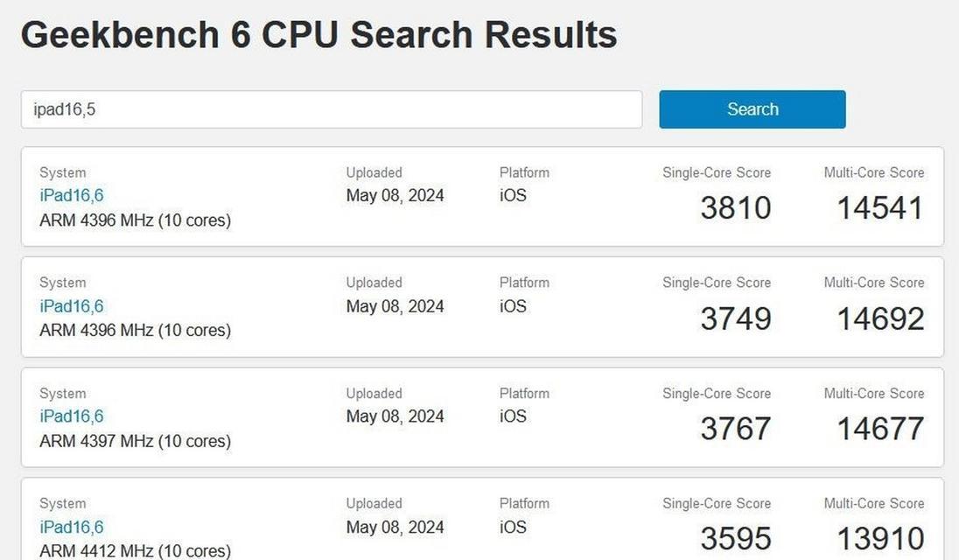Select the multi-core score 13910
This screenshot has height=560, width=959.
(880, 539)
